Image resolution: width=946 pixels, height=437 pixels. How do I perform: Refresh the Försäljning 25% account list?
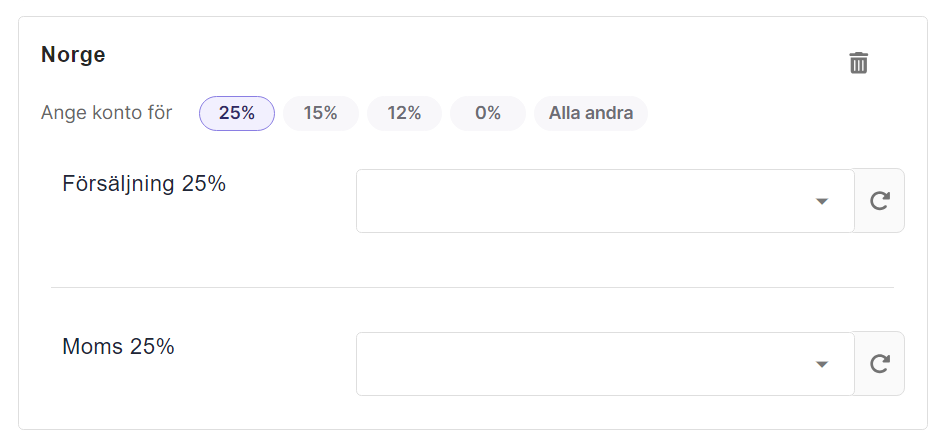coord(880,201)
